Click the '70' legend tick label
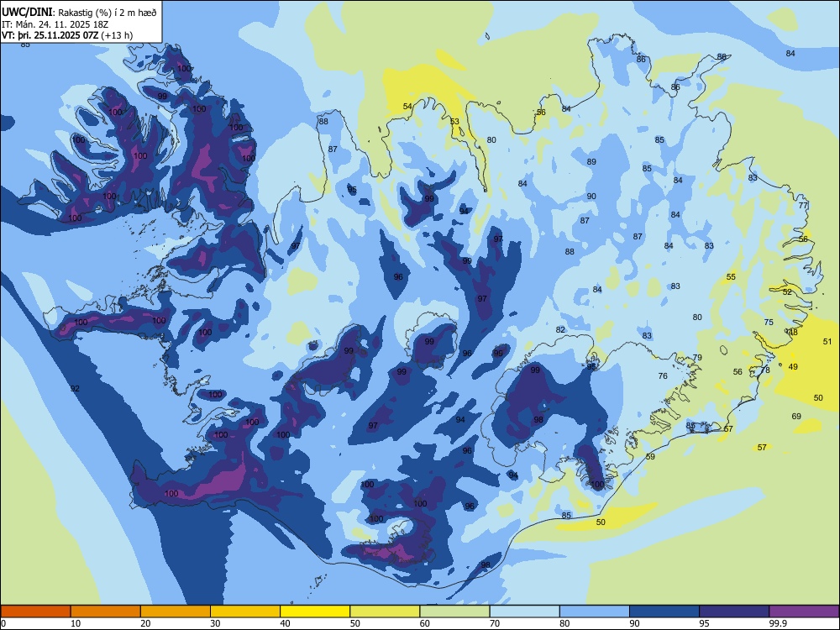This screenshot has width=840, height=630. coord(495,623)
